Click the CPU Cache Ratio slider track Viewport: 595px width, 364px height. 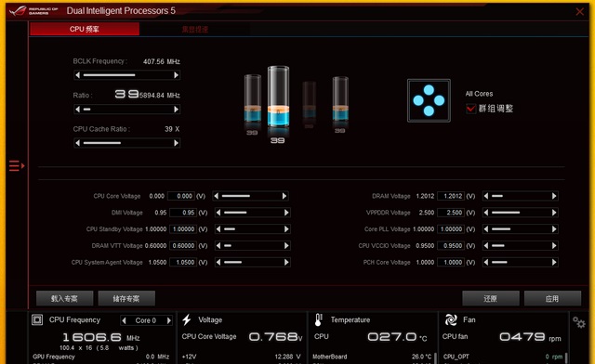coord(126,143)
